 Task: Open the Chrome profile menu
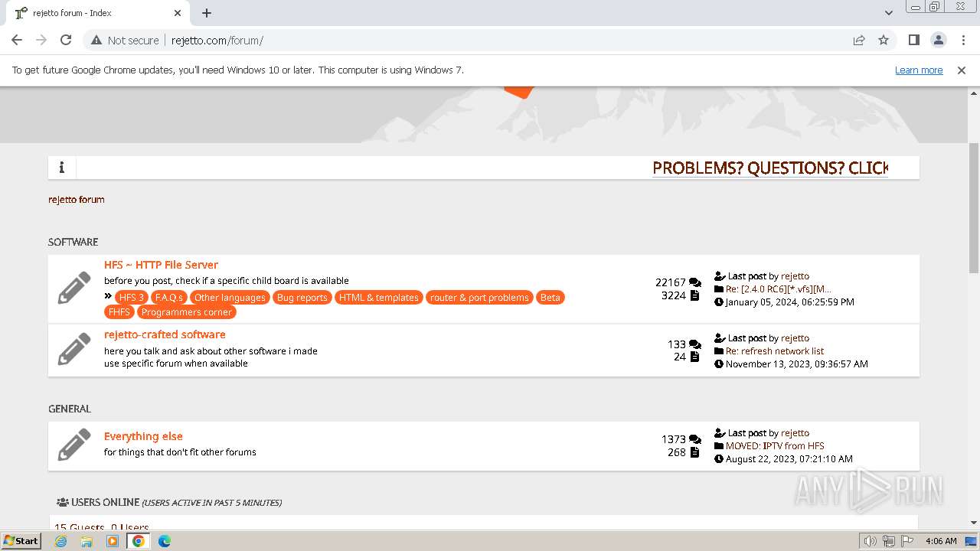pyautogui.click(x=939, y=40)
